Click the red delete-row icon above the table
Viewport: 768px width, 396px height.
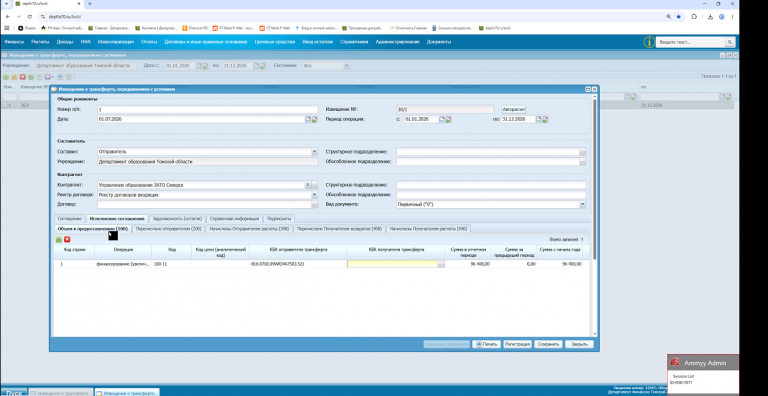pos(67,240)
